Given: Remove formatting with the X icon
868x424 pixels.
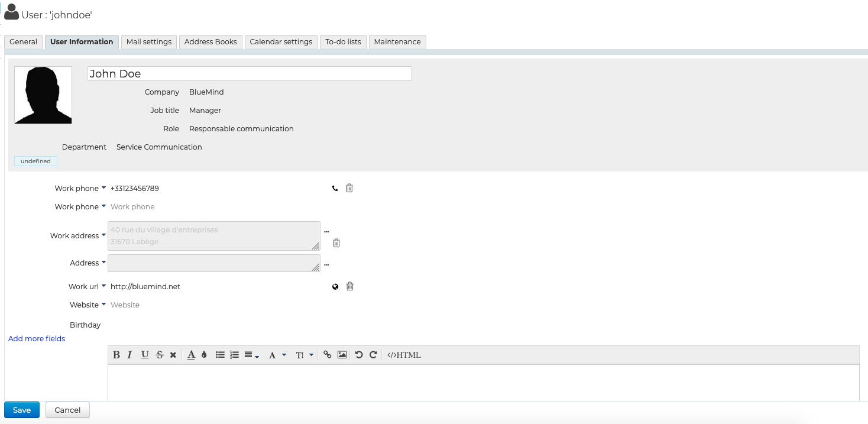Looking at the screenshot, I should [x=173, y=355].
